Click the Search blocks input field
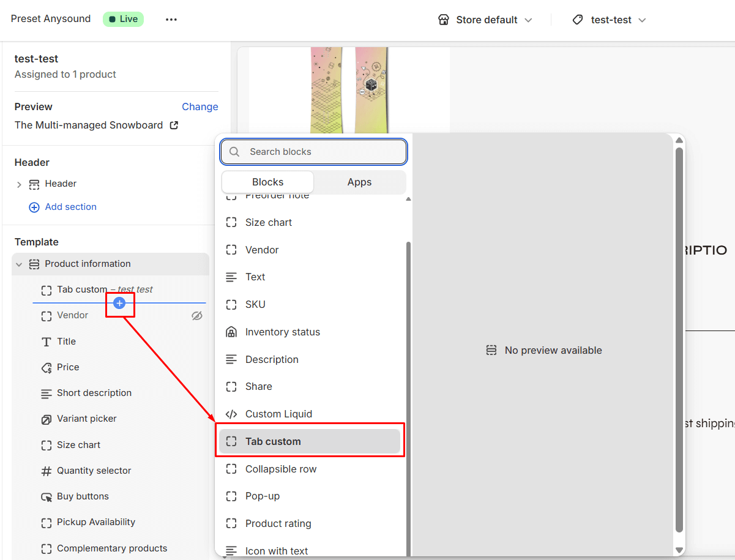The image size is (735, 560). pyautogui.click(x=313, y=151)
